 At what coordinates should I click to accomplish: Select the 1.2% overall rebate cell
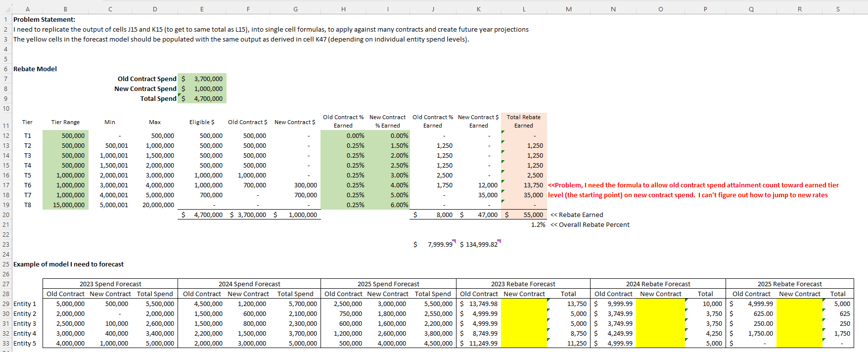click(524, 224)
